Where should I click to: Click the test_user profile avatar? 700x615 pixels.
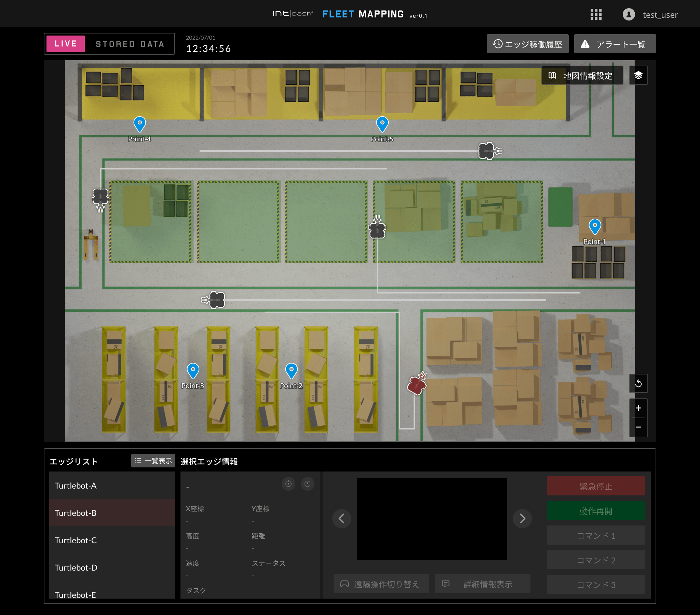tap(629, 15)
